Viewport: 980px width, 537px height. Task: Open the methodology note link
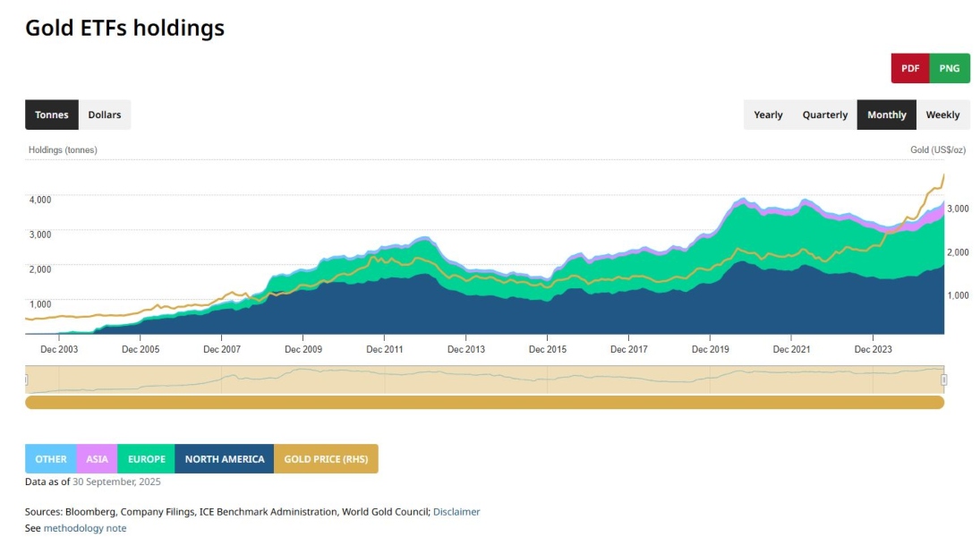tap(85, 528)
